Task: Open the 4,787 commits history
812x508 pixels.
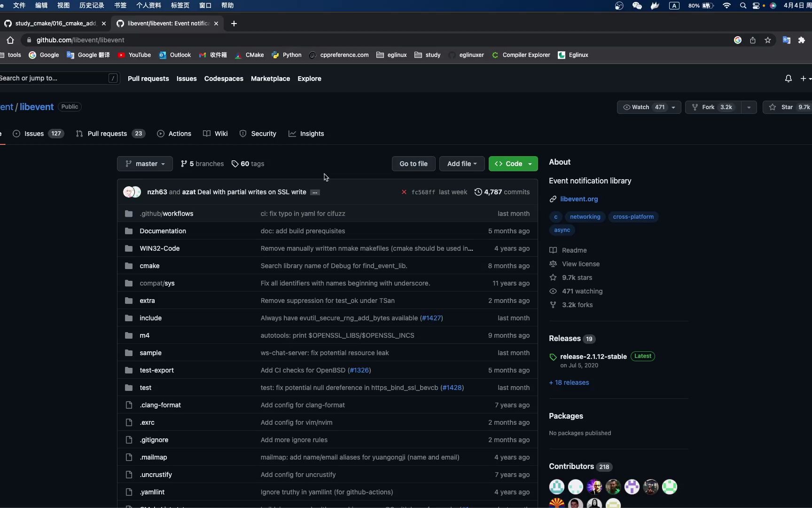Action: pyautogui.click(x=502, y=192)
